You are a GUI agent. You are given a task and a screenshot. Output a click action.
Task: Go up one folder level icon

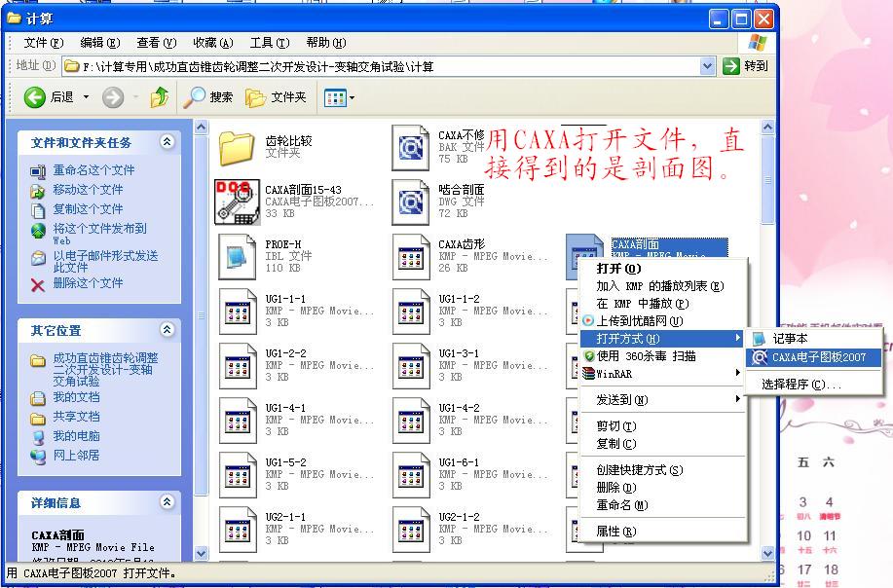(160, 97)
